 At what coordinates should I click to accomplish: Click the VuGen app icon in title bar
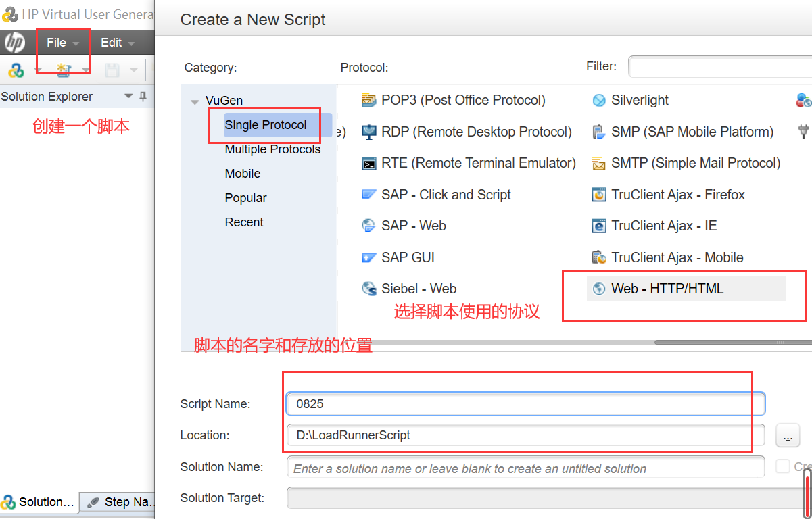click(9, 14)
